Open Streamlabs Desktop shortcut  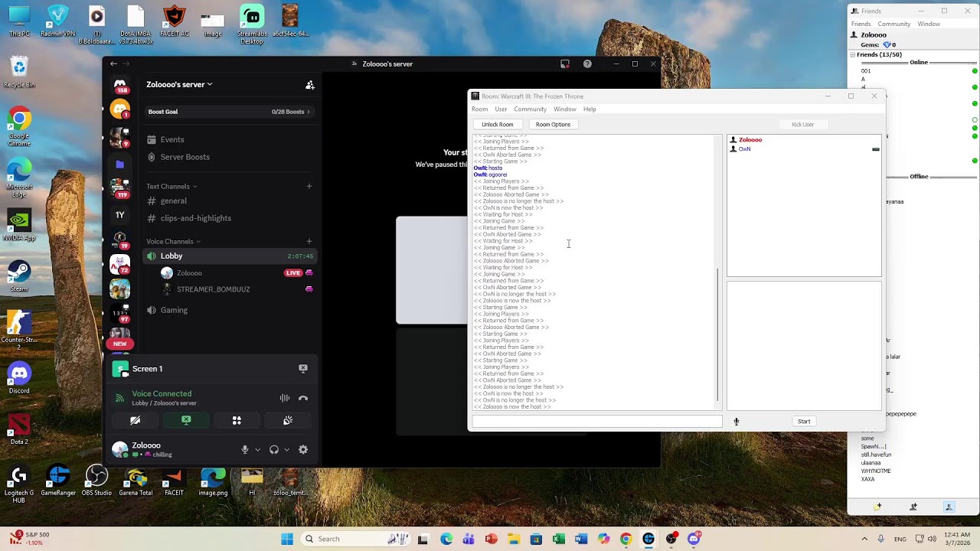(x=252, y=25)
